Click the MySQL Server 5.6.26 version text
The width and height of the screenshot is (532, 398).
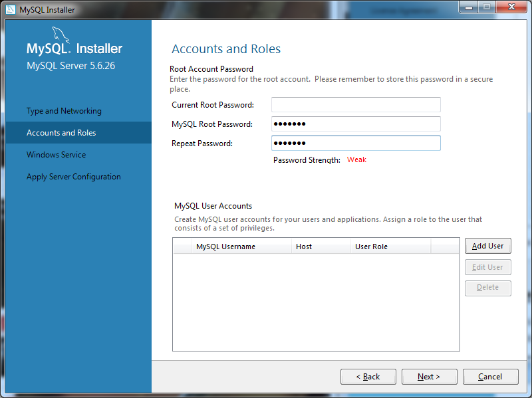pos(71,65)
